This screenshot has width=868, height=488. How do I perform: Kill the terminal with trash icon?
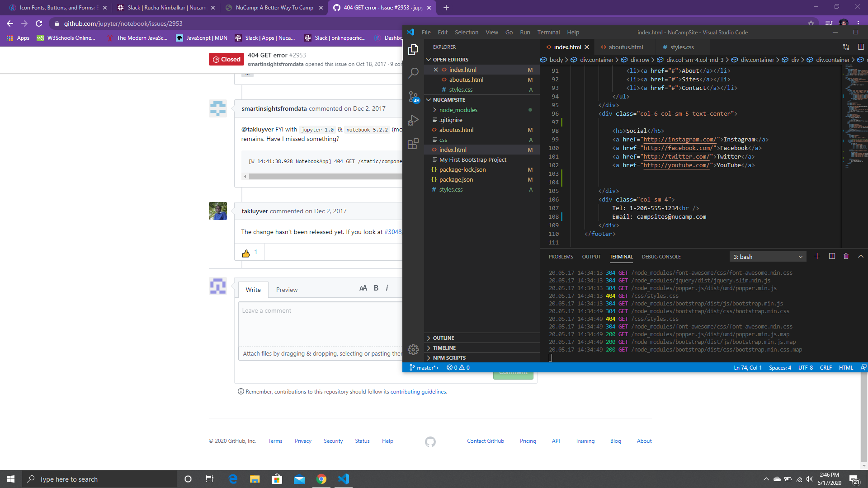846,256
